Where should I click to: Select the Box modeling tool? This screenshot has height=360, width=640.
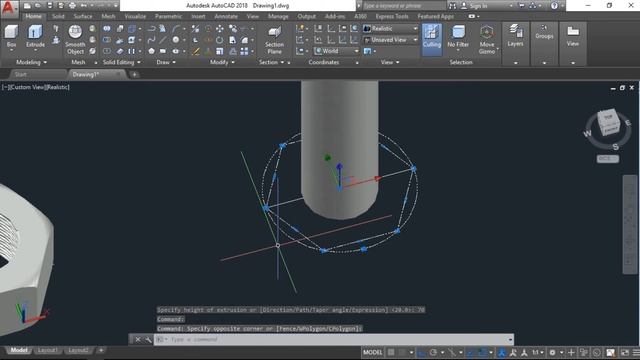[x=11, y=36]
